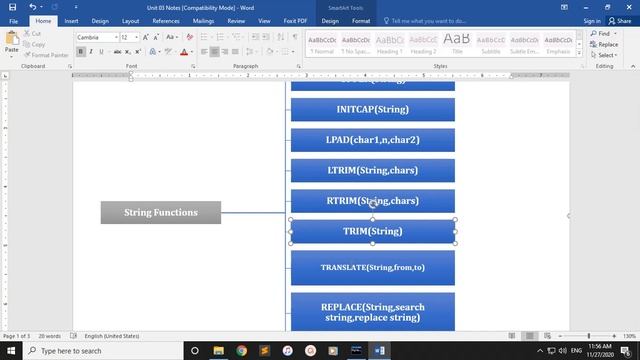Click the Bullets list icon
Screen dimensions: 640x360
tap(204, 37)
